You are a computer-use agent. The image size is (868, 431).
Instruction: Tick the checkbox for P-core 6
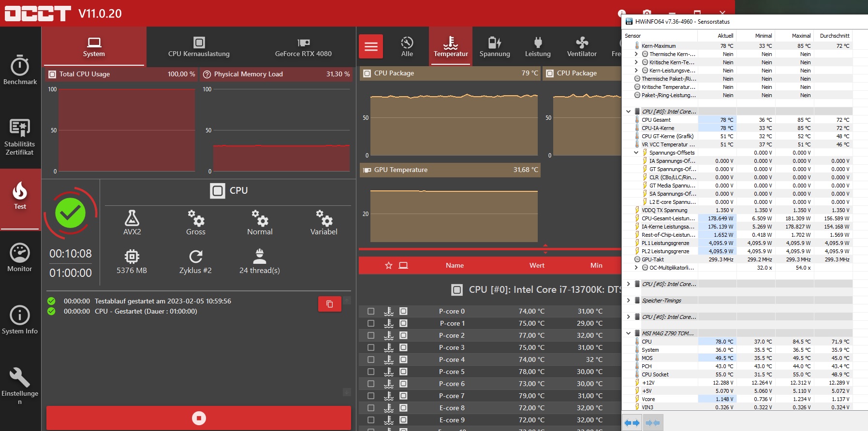click(371, 384)
